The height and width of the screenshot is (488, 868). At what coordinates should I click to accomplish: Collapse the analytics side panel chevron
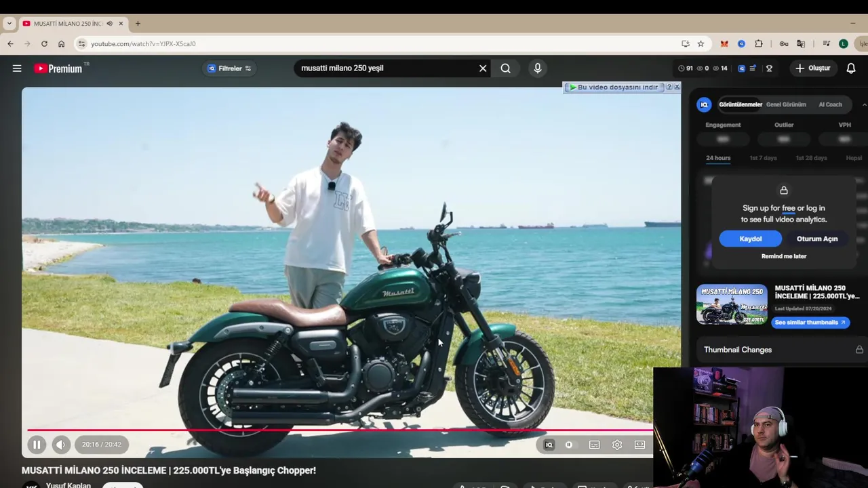(x=864, y=104)
